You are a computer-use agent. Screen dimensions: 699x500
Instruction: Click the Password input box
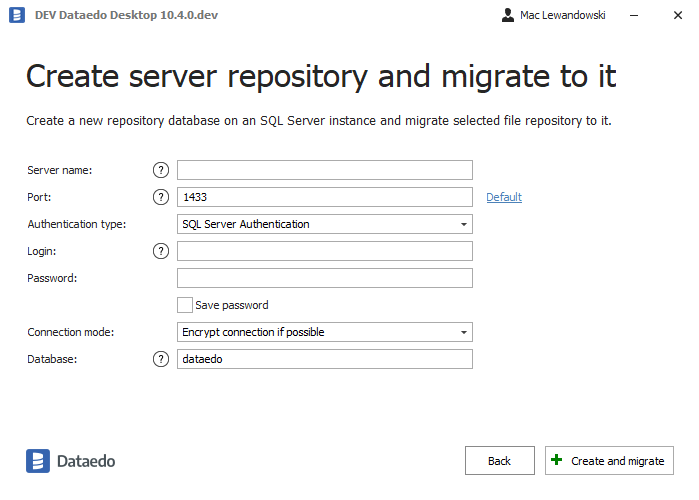(x=324, y=278)
